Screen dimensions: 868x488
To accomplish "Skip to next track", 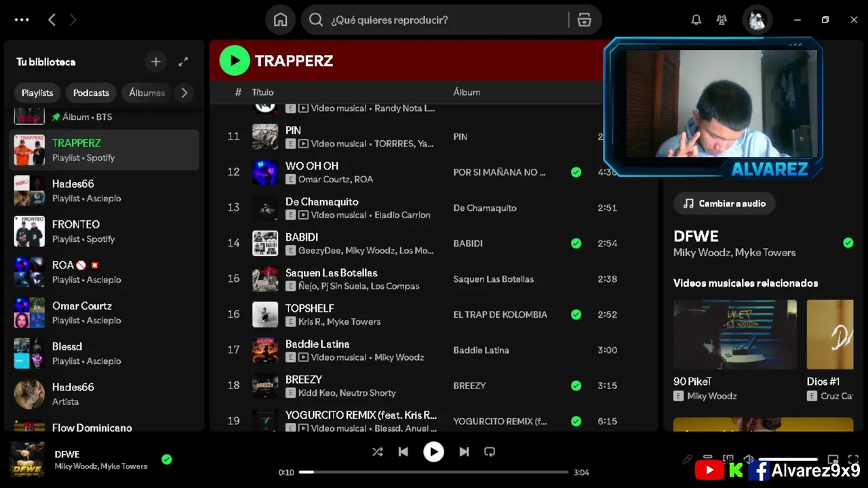I will pos(464,451).
